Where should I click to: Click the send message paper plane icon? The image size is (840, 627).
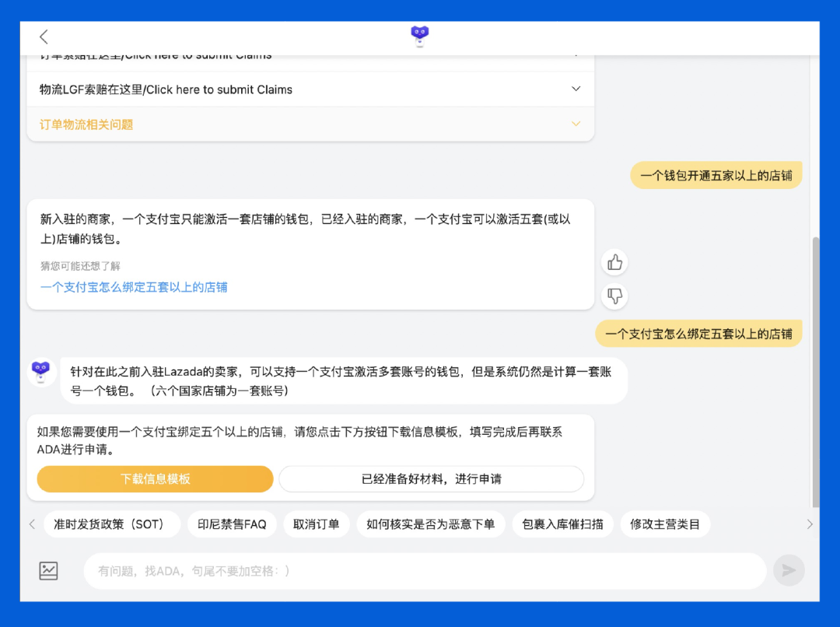789,570
